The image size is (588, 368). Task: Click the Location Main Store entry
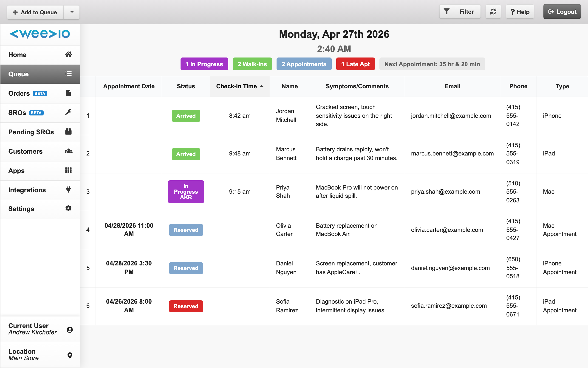point(40,355)
